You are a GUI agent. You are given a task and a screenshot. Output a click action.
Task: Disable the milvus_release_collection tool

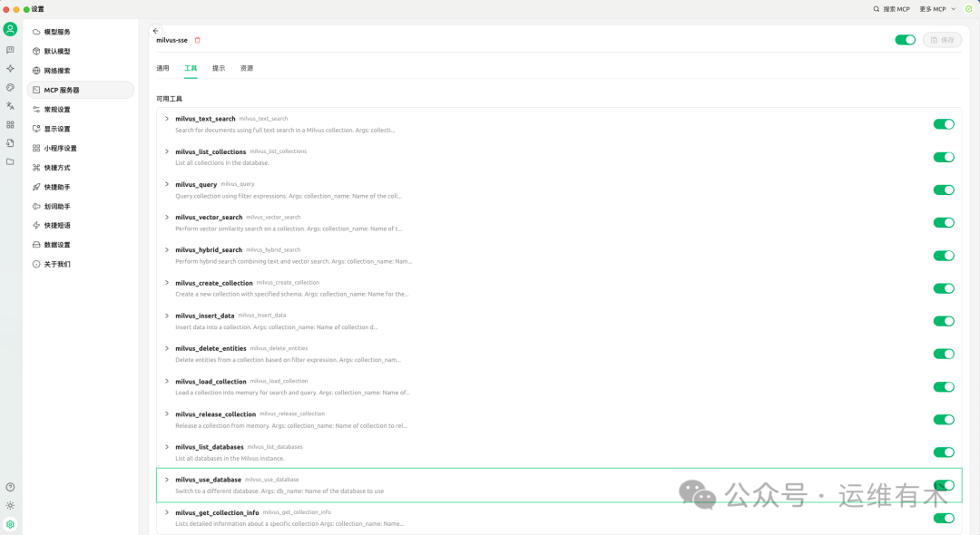(x=944, y=420)
